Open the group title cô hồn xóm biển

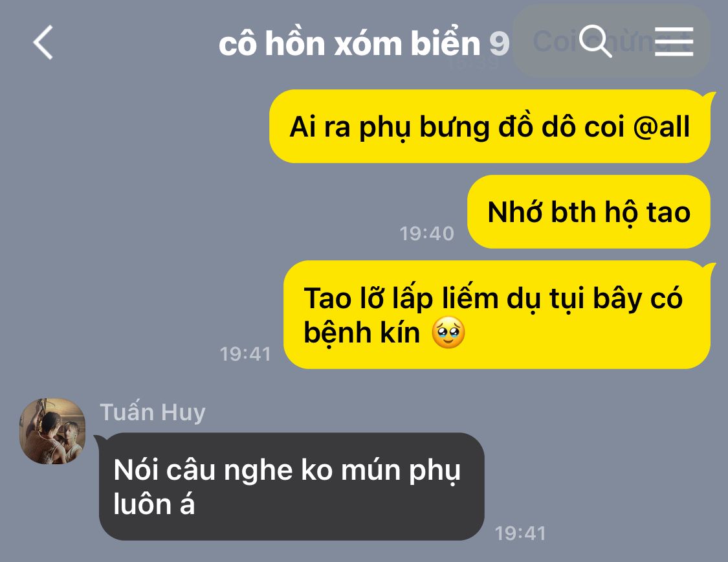349,43
